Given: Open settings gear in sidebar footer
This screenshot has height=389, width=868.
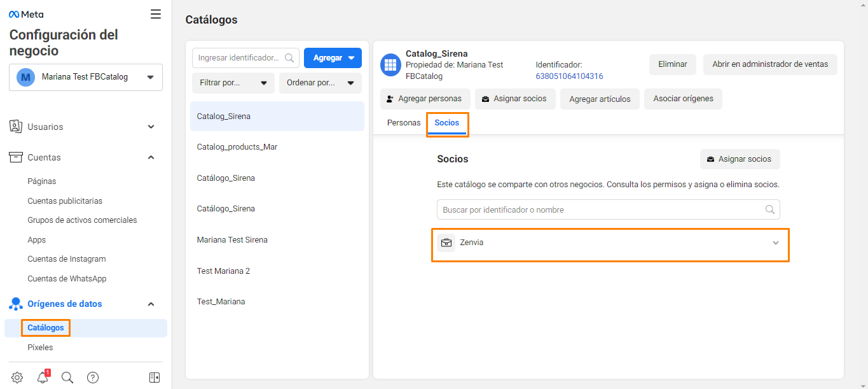Looking at the screenshot, I should [17, 378].
